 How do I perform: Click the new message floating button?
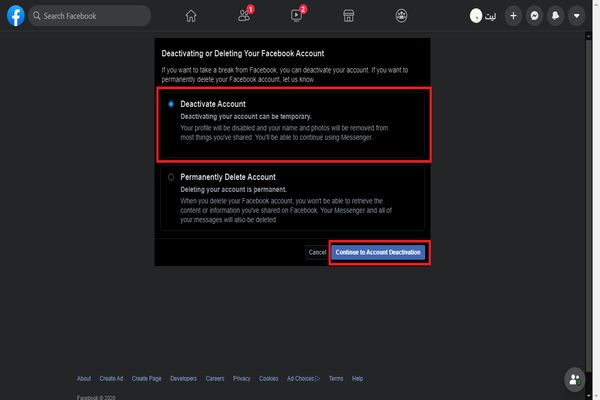pyautogui.click(x=574, y=378)
